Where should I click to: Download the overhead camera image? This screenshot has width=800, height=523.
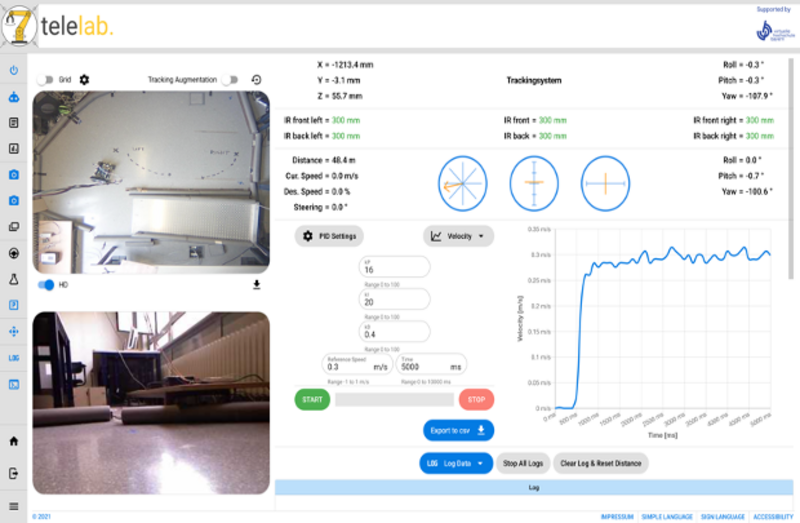pyautogui.click(x=257, y=285)
